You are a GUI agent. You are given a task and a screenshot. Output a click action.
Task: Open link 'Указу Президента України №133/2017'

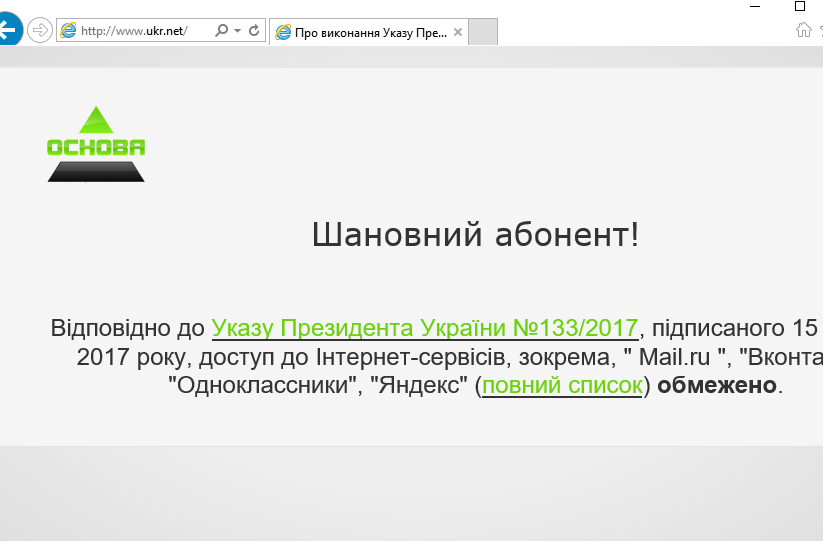(425, 328)
